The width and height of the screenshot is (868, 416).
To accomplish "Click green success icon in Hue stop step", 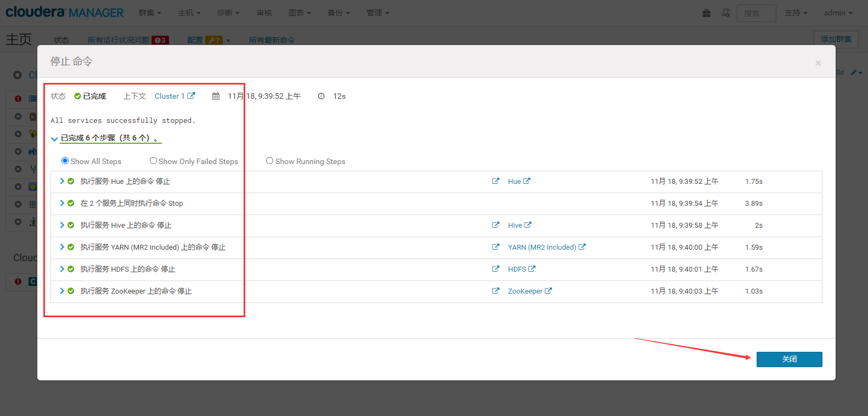I will click(x=71, y=181).
